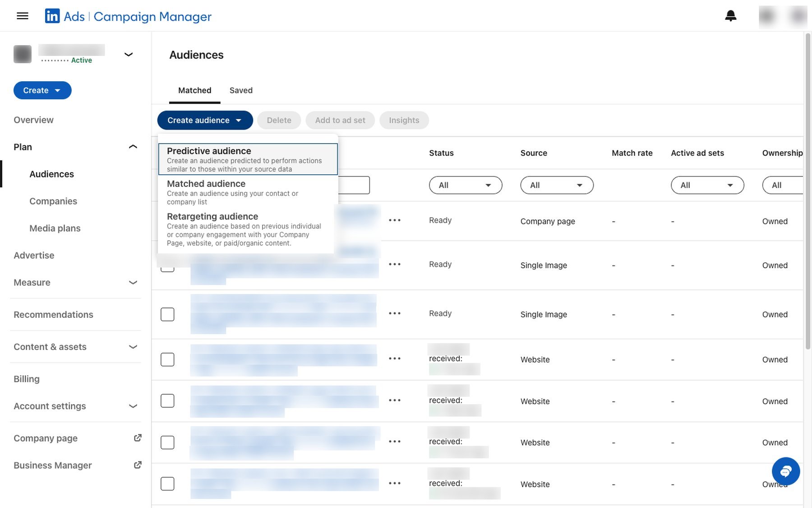The image size is (812, 508).
Task: Open more options for second Single Image row
Action: [x=395, y=313]
